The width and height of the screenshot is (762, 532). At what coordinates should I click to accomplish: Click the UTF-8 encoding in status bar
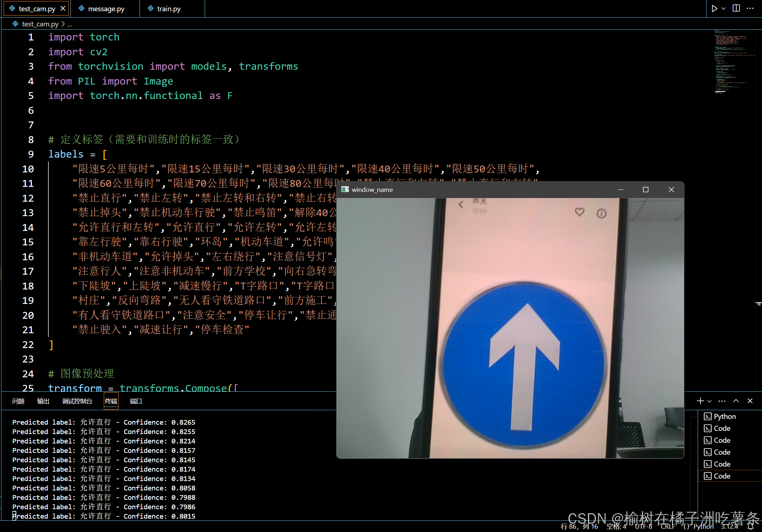pyautogui.click(x=643, y=527)
